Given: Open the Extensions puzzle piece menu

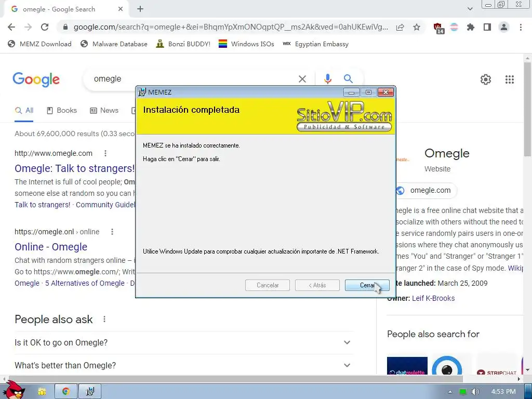Looking at the screenshot, I should click(471, 27).
